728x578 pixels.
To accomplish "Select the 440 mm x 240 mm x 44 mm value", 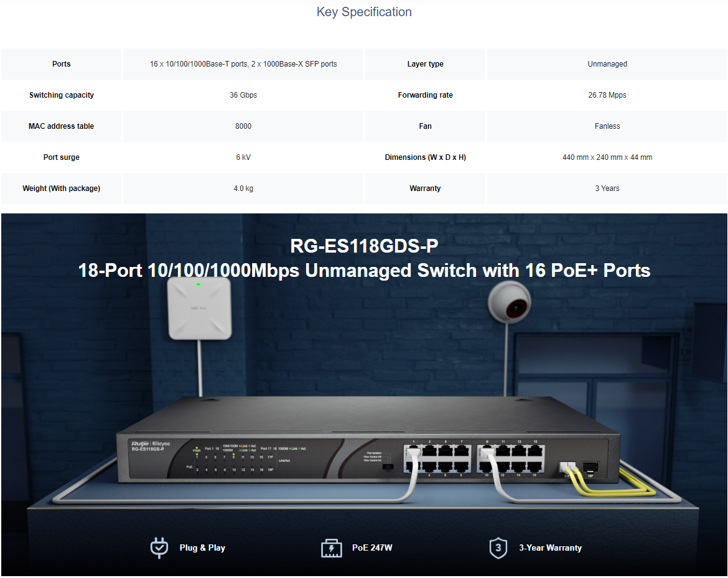I will coord(607,157).
